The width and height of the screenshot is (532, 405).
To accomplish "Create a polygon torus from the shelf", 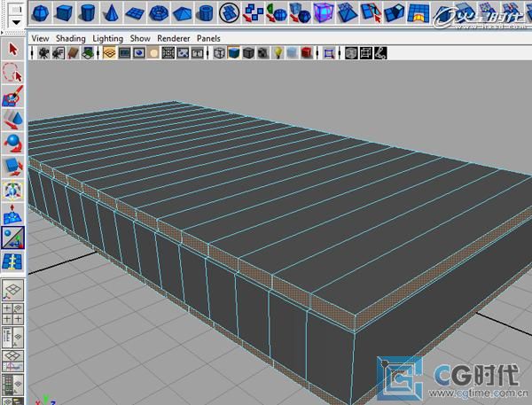I will 158,13.
